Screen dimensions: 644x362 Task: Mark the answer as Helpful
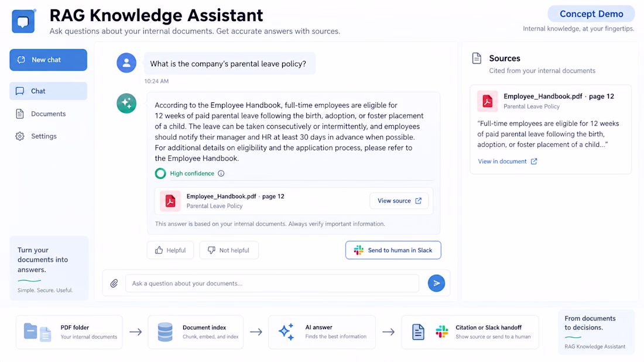(170, 250)
